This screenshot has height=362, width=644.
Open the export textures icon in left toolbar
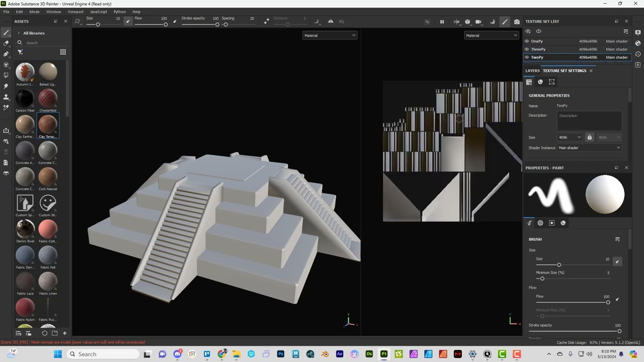click(6, 130)
